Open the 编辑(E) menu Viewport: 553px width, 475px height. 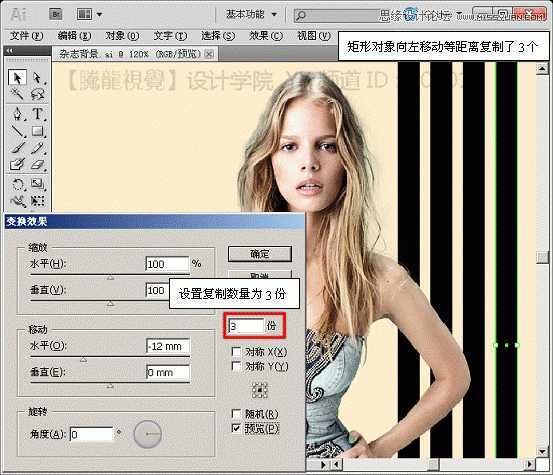pyautogui.click(x=74, y=36)
